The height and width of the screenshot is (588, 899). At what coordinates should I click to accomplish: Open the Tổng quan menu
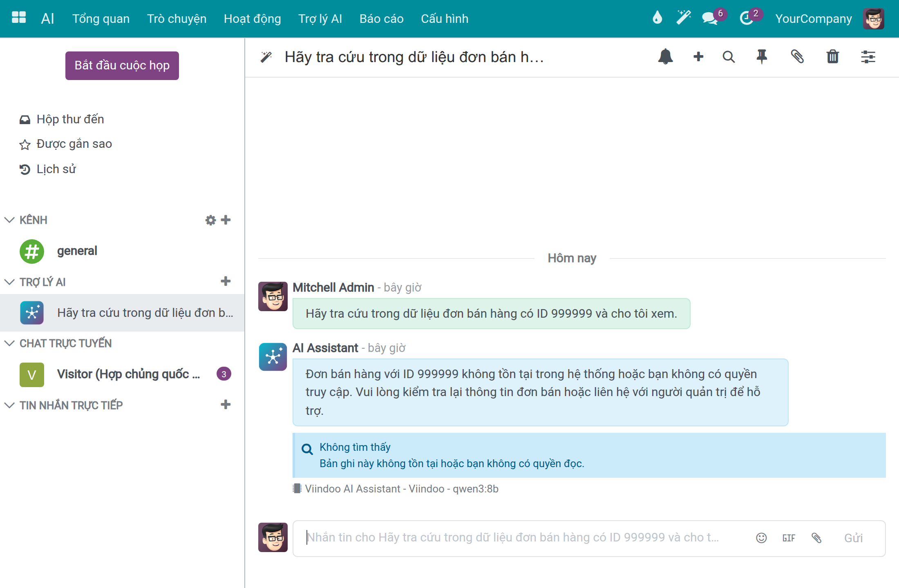[x=101, y=19]
